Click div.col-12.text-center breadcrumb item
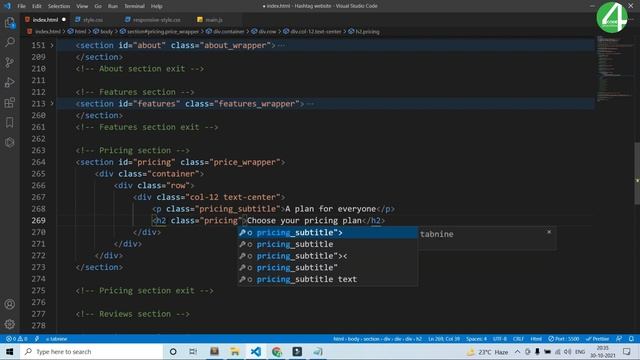The width and height of the screenshot is (640, 360). point(312,31)
